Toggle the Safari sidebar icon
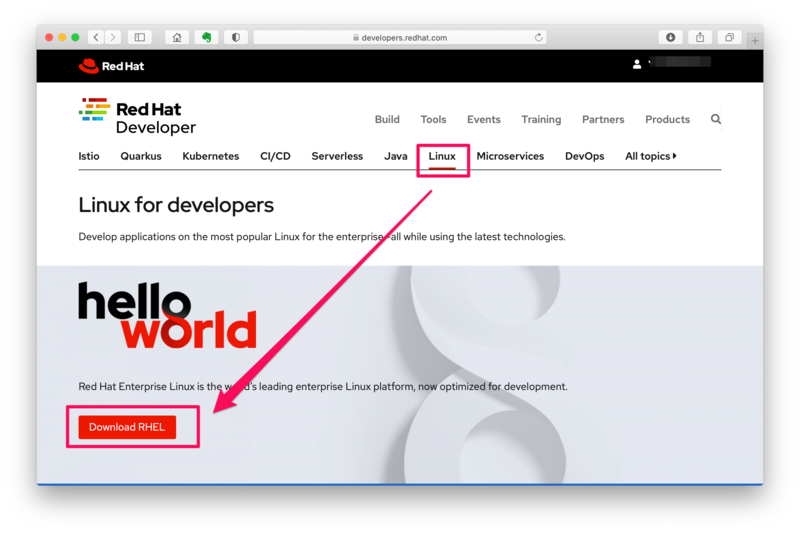Screen dimensions: 800x534 coord(139,37)
